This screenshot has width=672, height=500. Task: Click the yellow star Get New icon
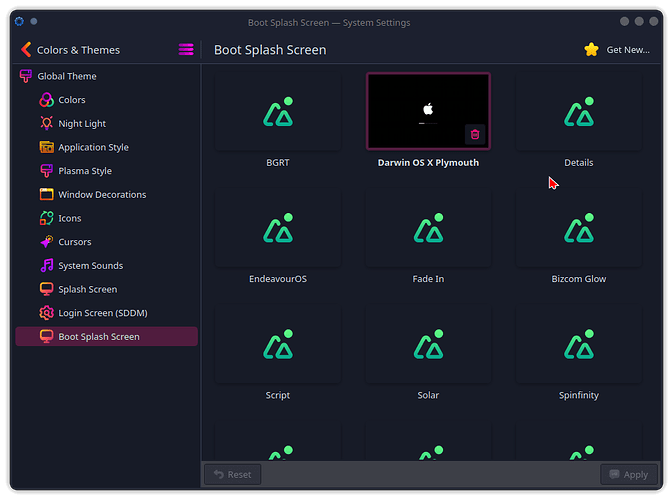(x=591, y=50)
